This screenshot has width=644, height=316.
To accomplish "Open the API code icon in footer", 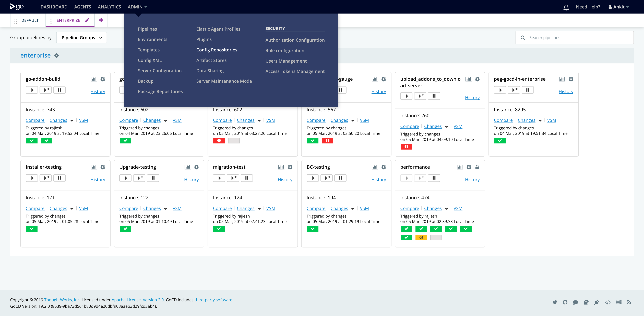I will pos(608,302).
